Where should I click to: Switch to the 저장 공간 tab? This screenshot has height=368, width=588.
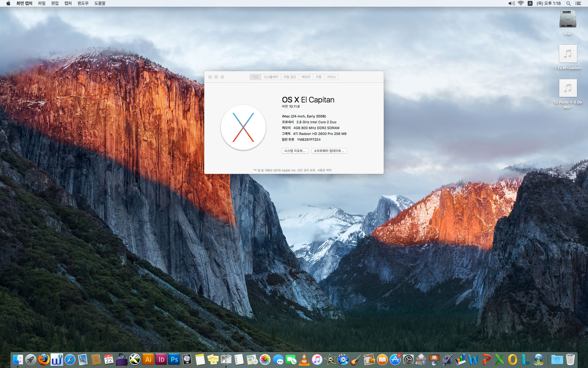tap(289, 77)
